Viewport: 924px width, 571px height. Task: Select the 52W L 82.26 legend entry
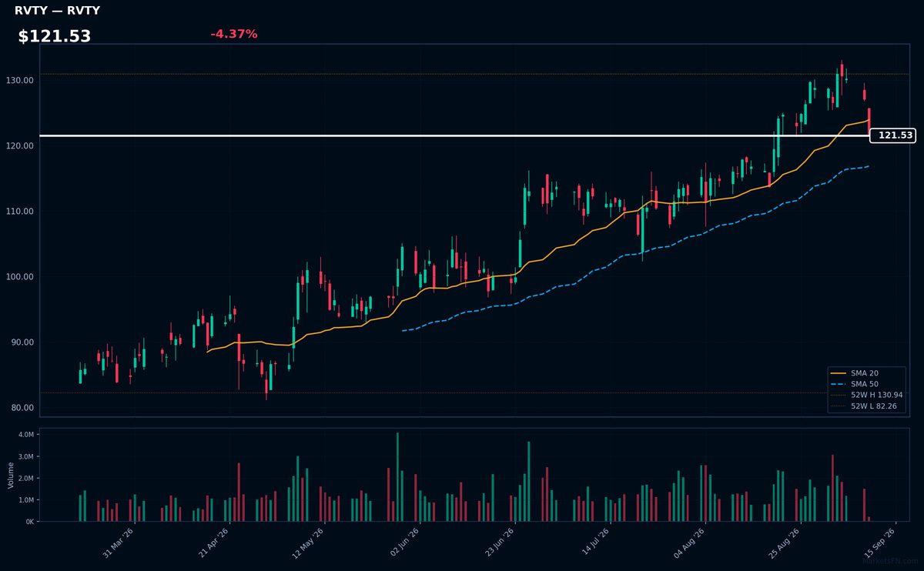click(x=865, y=406)
